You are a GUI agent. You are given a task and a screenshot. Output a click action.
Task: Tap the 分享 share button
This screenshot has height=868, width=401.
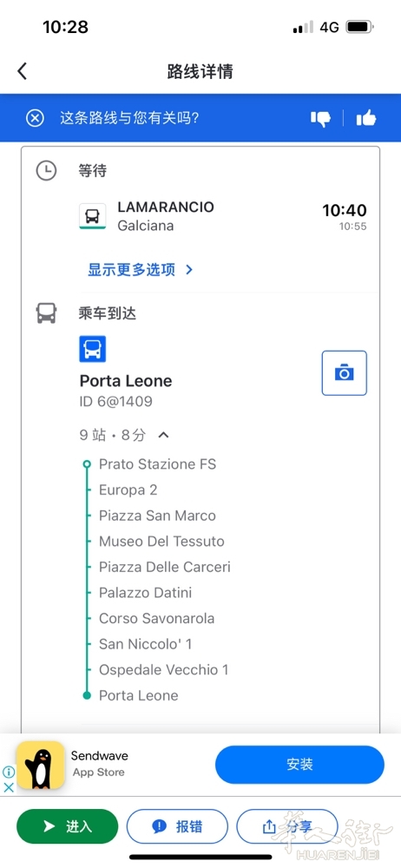tap(287, 826)
